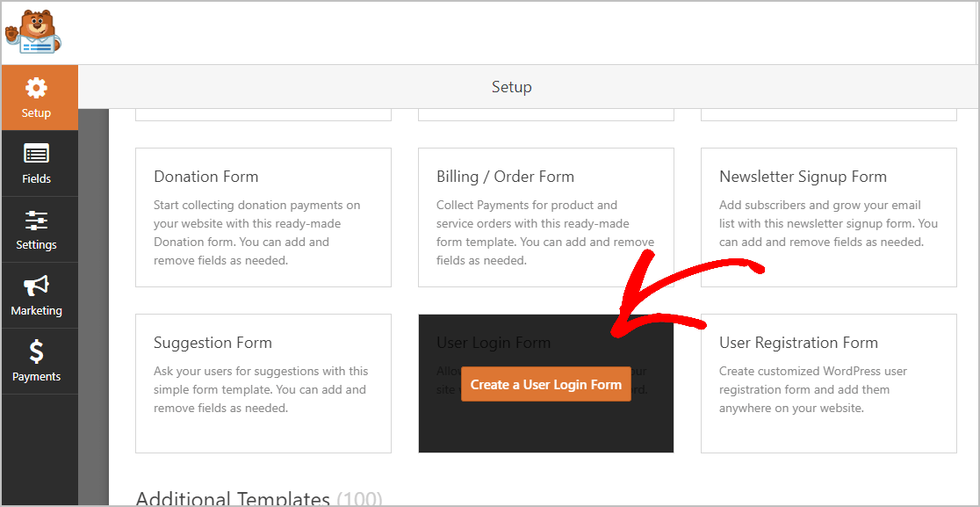Open the Payments dollar icon

pos(36,352)
